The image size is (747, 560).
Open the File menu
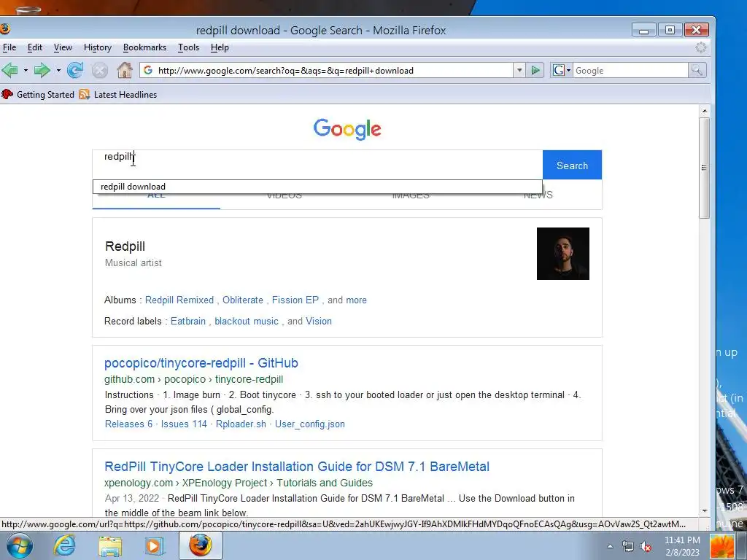(9, 47)
